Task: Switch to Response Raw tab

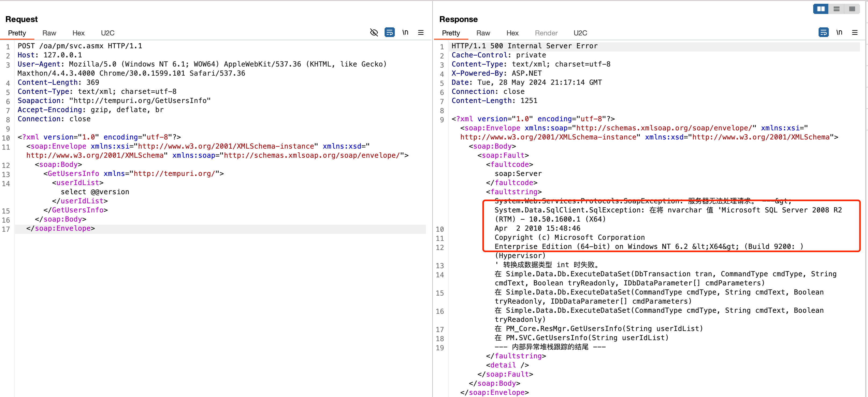Action: 483,33
